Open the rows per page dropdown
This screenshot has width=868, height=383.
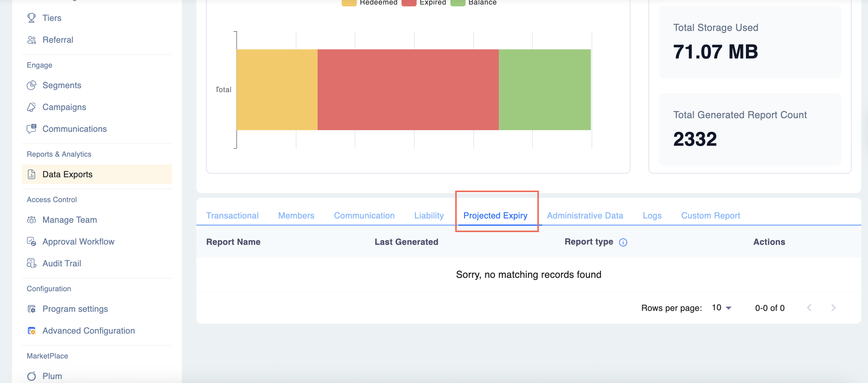721,308
